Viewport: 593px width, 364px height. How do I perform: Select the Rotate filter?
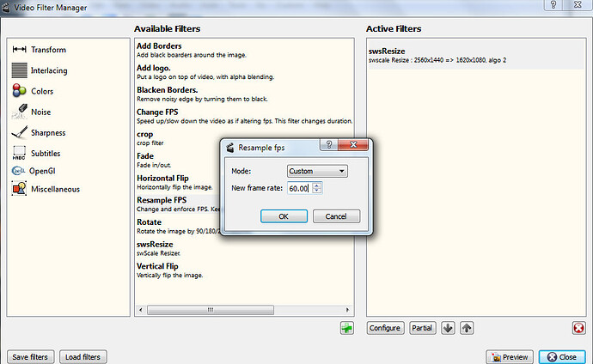click(x=178, y=226)
